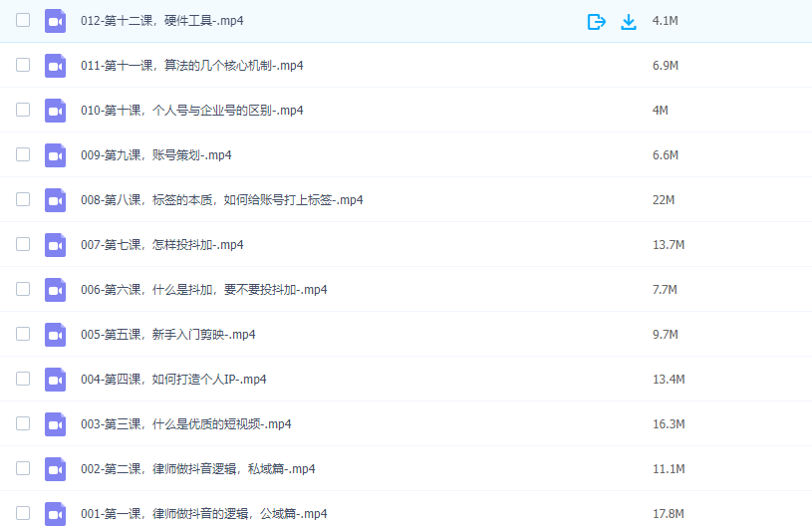Open file 011-第十一课，算法的几个核心机制-.mp4
Image resolution: width=812 pixels, height=531 pixels.
(191, 66)
